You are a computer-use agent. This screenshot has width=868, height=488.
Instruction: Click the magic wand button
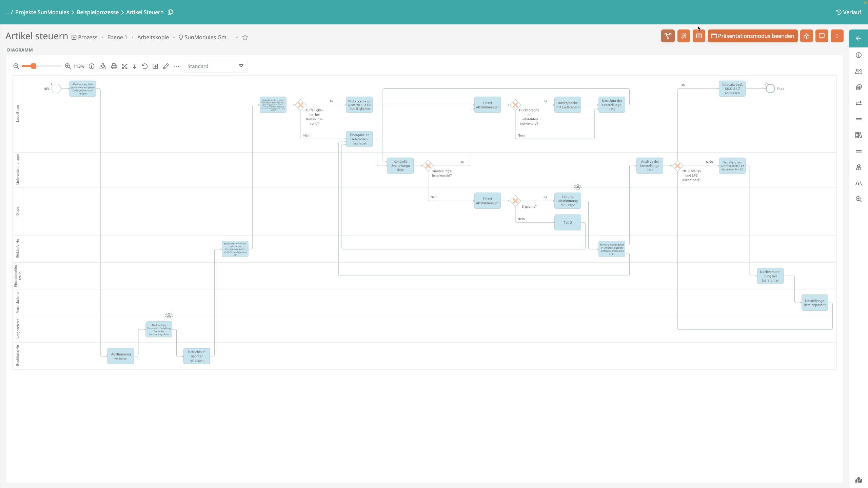click(684, 36)
